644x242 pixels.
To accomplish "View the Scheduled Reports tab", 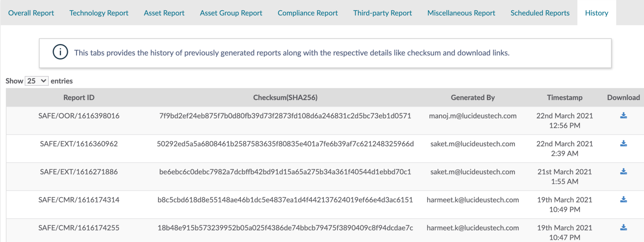I will [x=540, y=13].
